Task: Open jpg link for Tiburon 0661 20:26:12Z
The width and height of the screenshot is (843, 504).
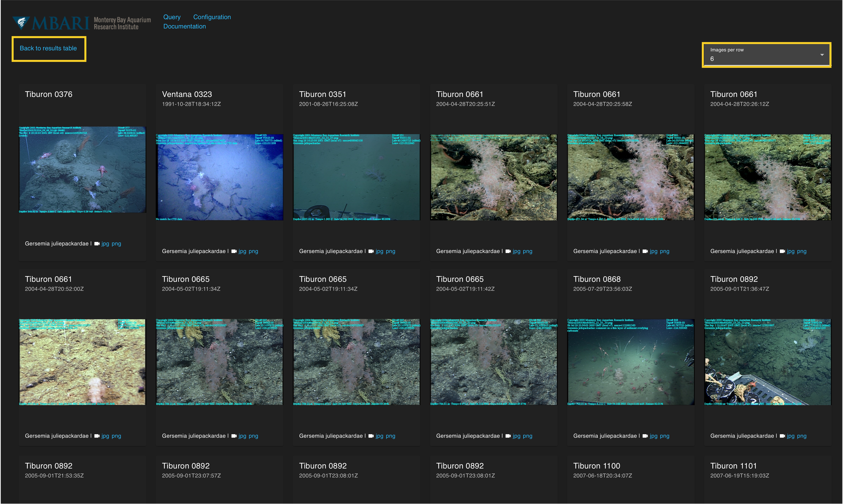Action: 790,251
